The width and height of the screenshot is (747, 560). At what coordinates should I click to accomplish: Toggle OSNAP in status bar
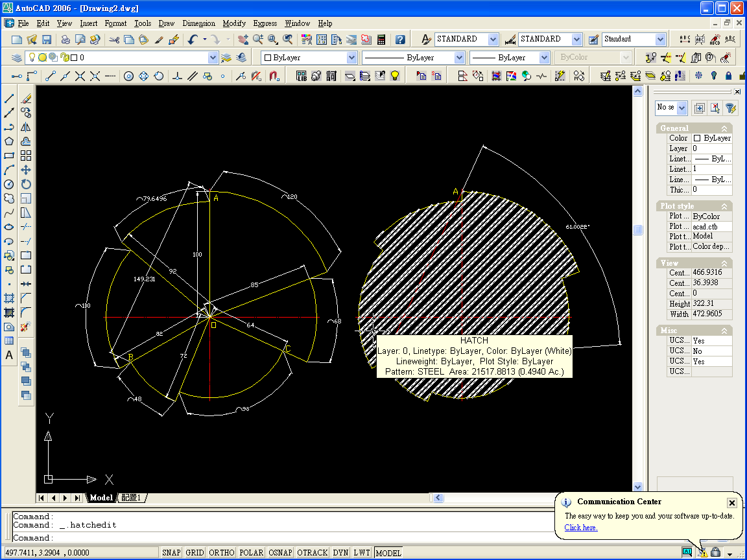pos(281,553)
